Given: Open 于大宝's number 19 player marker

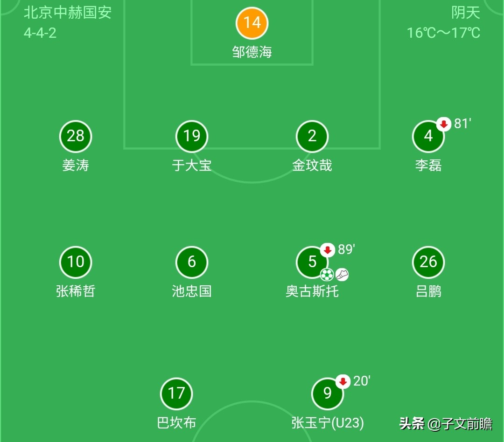Looking at the screenshot, I should click(191, 136).
